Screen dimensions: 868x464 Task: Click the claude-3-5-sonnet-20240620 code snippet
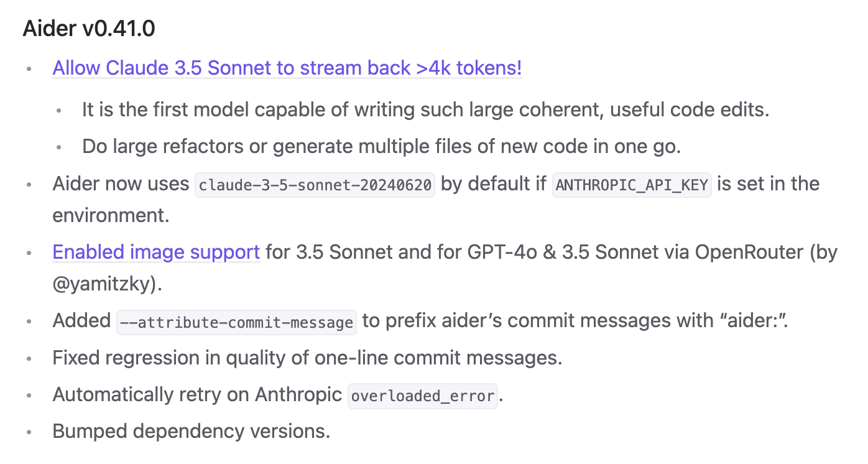(315, 185)
